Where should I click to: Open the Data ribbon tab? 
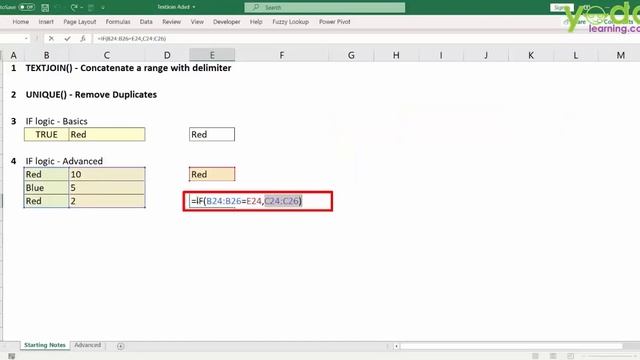pyautogui.click(x=146, y=22)
